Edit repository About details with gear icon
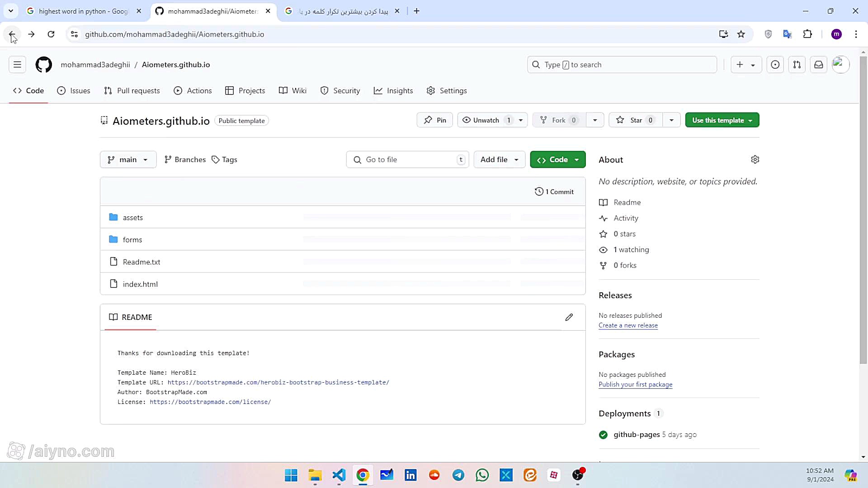Screen dimensions: 868x488 (x=755, y=160)
